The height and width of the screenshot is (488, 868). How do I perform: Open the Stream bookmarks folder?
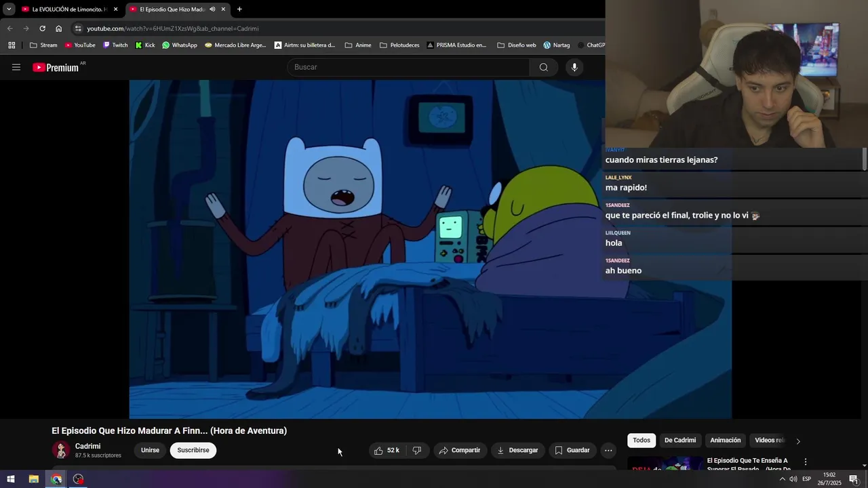coord(43,45)
